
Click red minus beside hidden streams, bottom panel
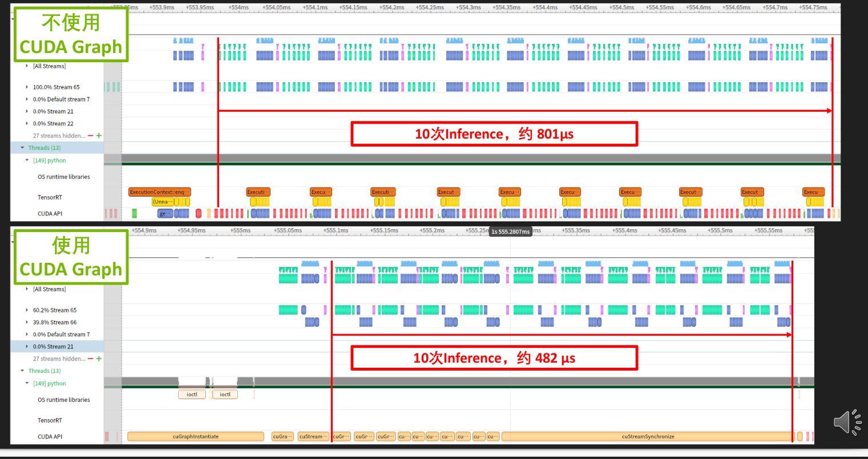(91, 359)
